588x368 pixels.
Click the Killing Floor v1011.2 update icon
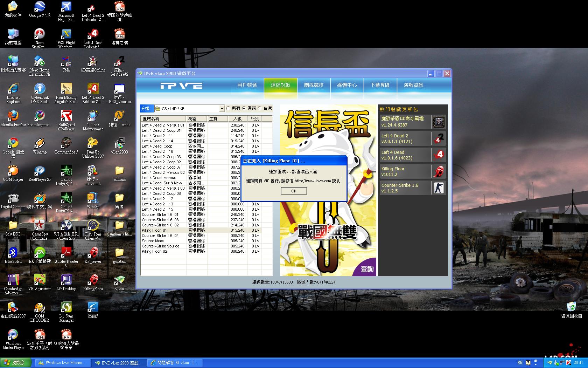coord(439,171)
